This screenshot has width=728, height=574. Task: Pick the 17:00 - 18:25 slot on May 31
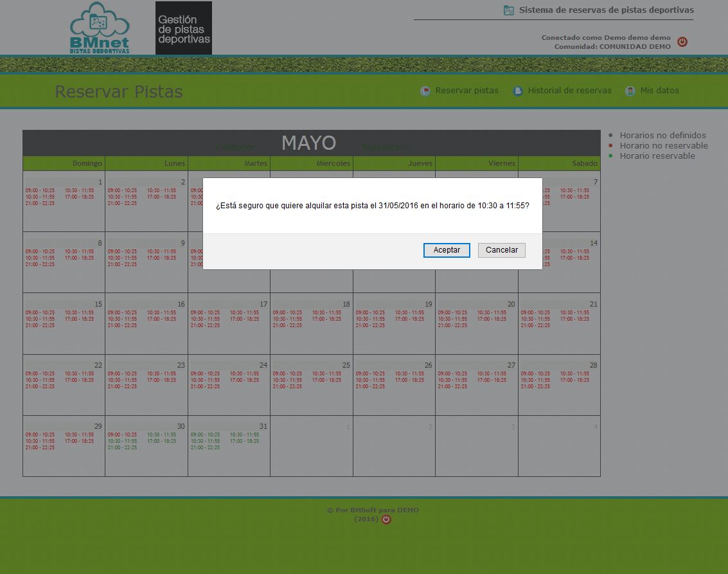tap(244, 441)
